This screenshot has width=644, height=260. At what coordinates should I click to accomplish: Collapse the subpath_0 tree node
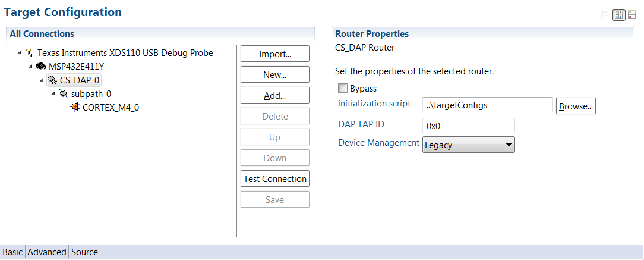click(x=53, y=94)
